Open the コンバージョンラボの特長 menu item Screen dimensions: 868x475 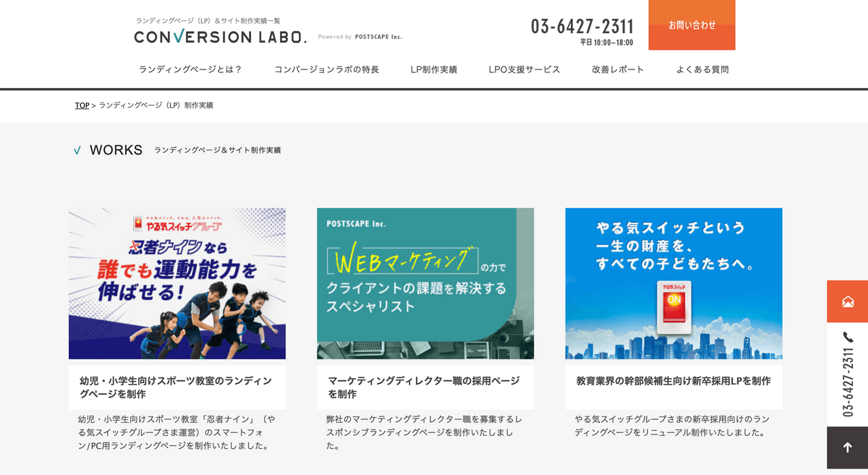[326, 69]
